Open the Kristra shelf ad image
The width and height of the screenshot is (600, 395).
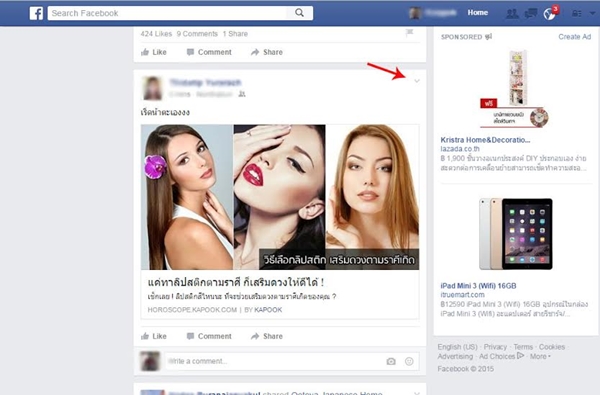pos(515,89)
